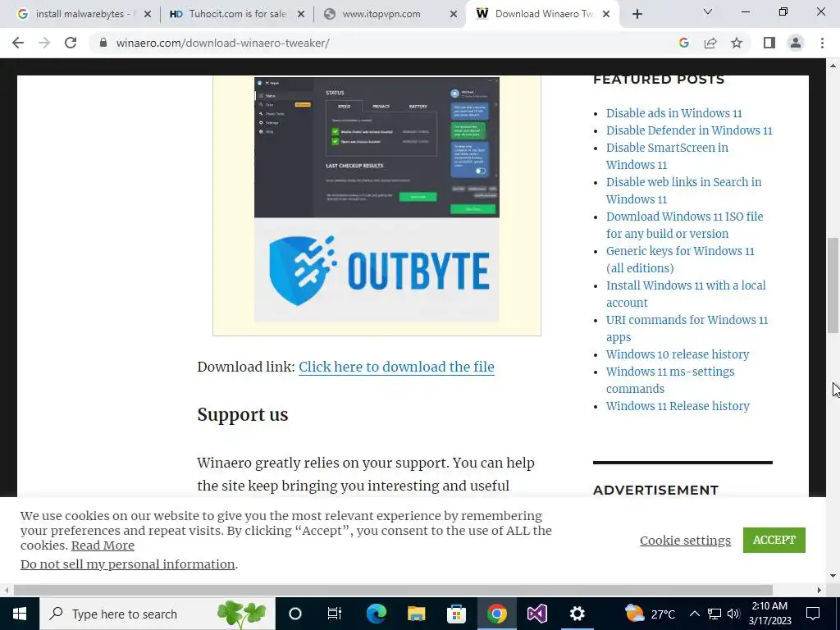Open the clock showing 2:10 AM
The width and height of the screenshot is (840, 630).
pyautogui.click(x=769, y=614)
